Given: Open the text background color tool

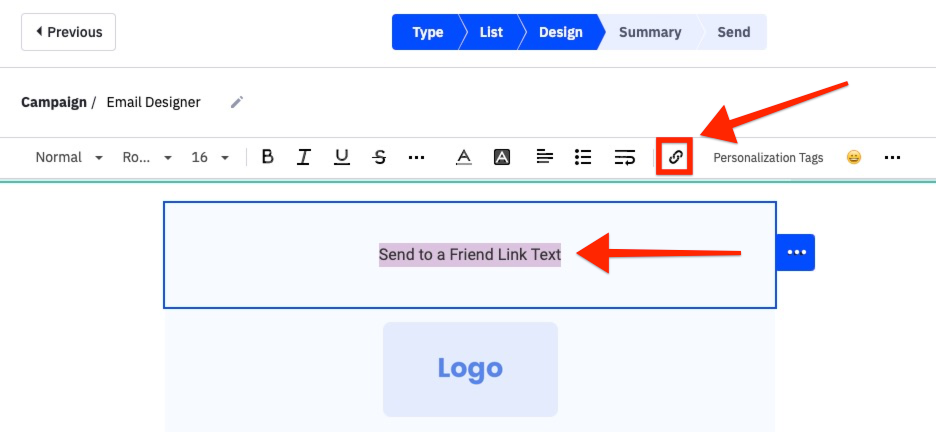Looking at the screenshot, I should [x=502, y=157].
